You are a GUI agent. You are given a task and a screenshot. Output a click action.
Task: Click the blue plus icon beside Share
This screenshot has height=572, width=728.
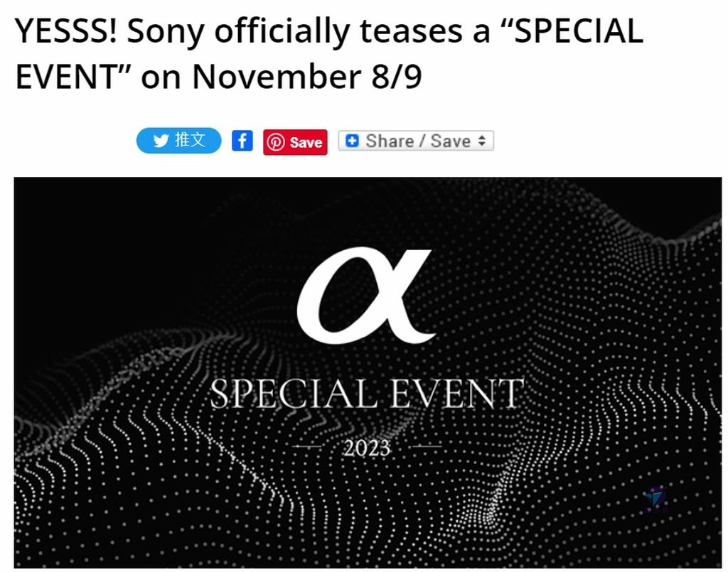click(x=353, y=141)
